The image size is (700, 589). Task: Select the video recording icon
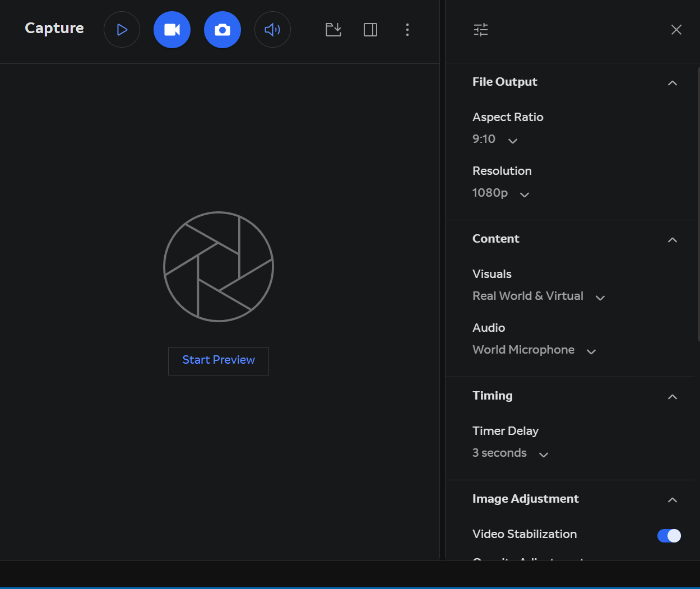tap(172, 29)
